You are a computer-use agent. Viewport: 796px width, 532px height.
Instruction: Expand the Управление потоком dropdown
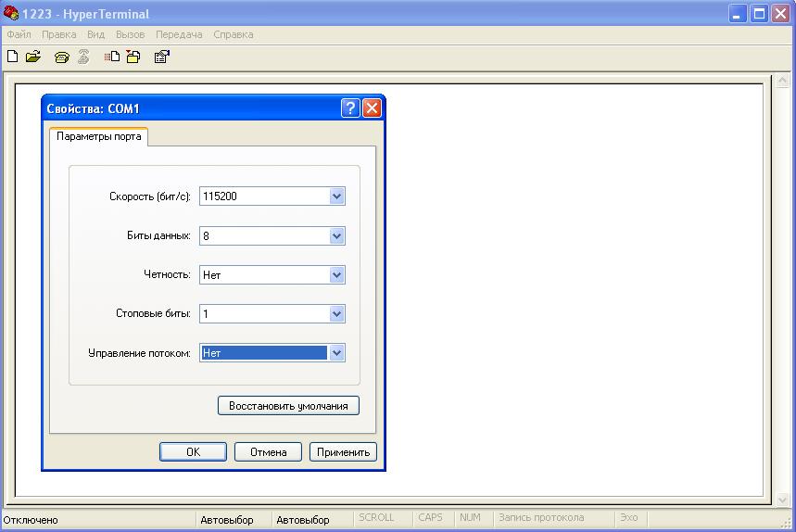click(336, 353)
